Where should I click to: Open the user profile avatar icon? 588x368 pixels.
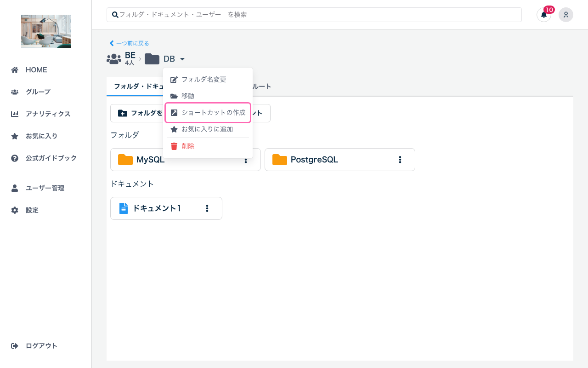[x=565, y=15]
